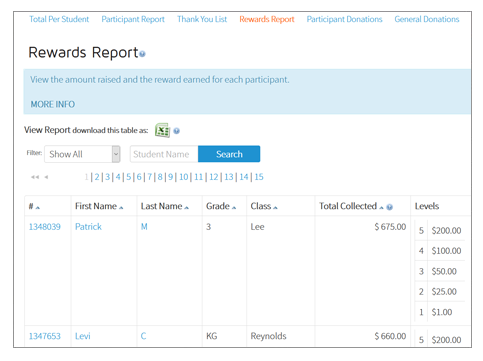Viewport: 483px width, 361px height.
Task: Open the MORE INFO link
Action: [x=53, y=104]
